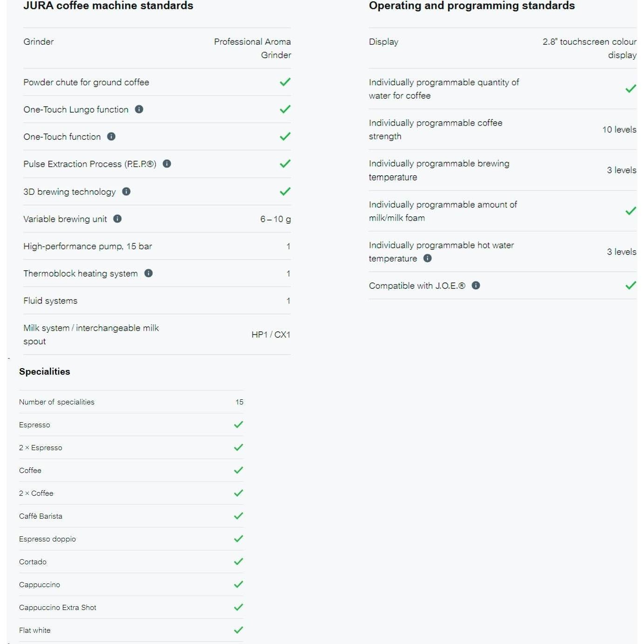Click the Specialities section heading
644x644 pixels.
[45, 371]
